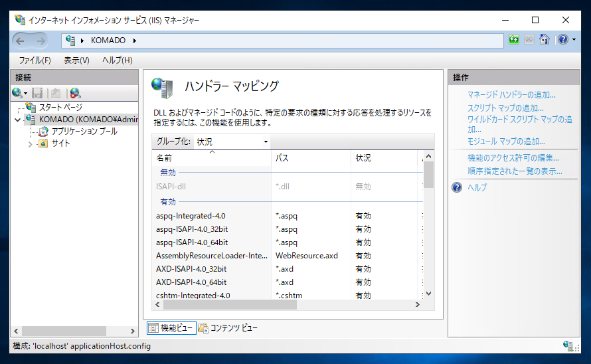Image resolution: width=591 pixels, height=364 pixels.
Task: Click the *.dll path cell
Action: point(282,187)
